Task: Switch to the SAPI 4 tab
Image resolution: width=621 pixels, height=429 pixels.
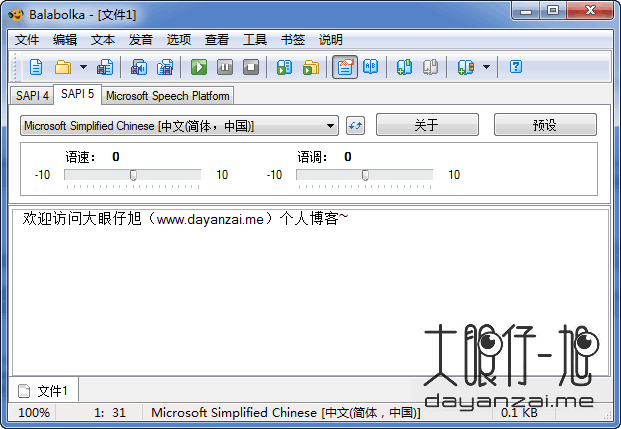Action: pos(32,96)
